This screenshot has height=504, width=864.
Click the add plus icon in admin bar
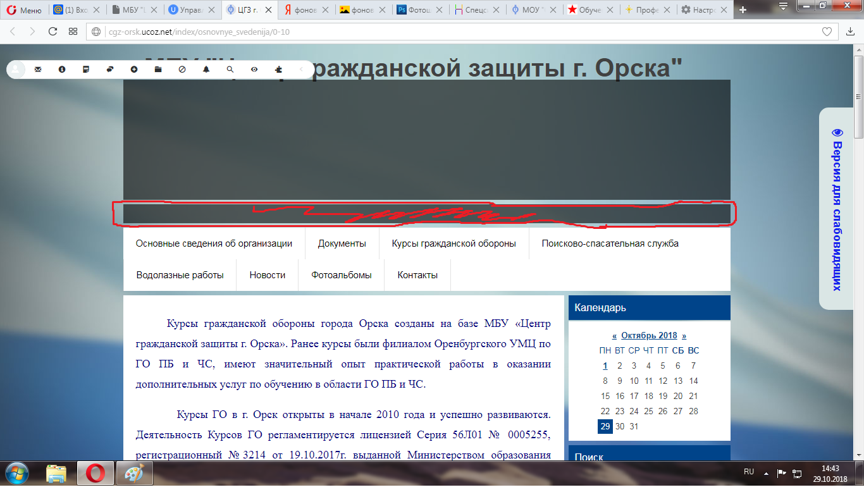click(134, 69)
